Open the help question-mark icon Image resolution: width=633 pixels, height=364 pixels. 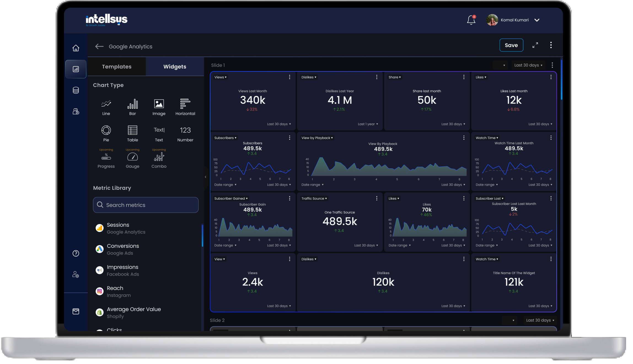point(76,253)
